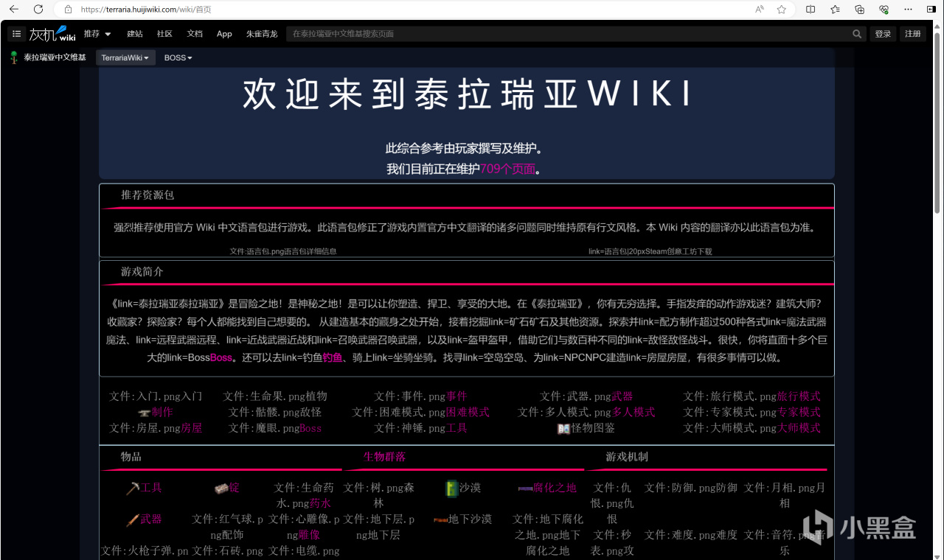The height and width of the screenshot is (560, 944).
Task: Click the tree icon beside 泰拉瑞亚中文维基
Action: [14, 57]
